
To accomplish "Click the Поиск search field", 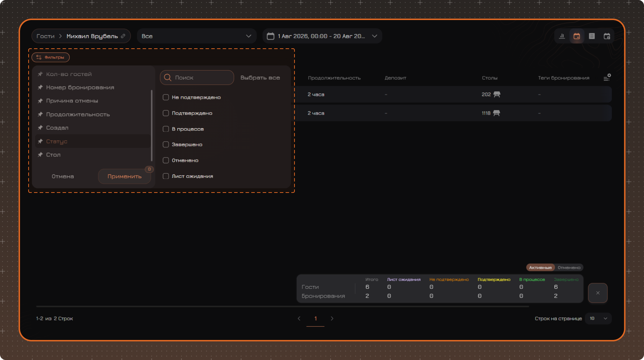I will [x=197, y=78].
